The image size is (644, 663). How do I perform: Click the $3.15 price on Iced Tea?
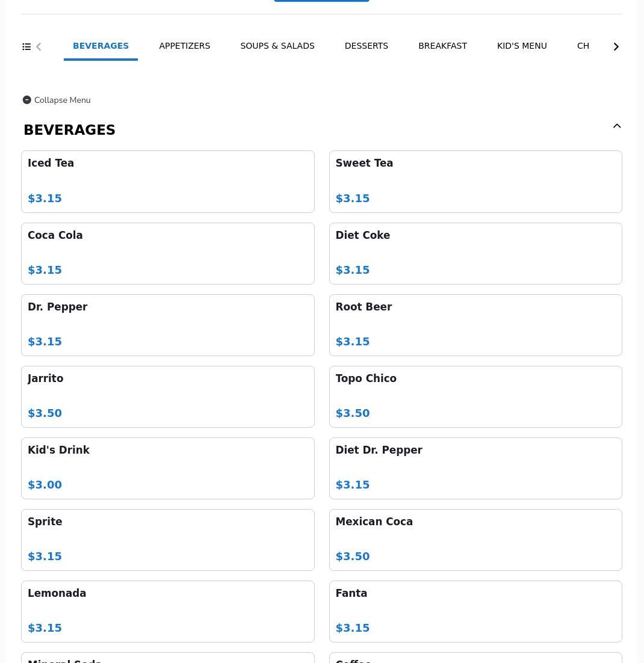[45, 199]
